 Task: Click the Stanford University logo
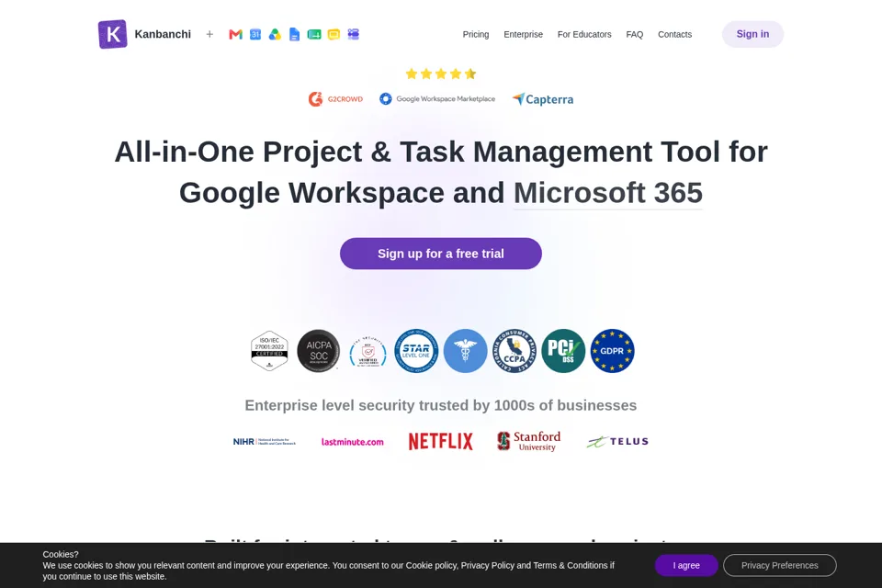click(x=529, y=441)
